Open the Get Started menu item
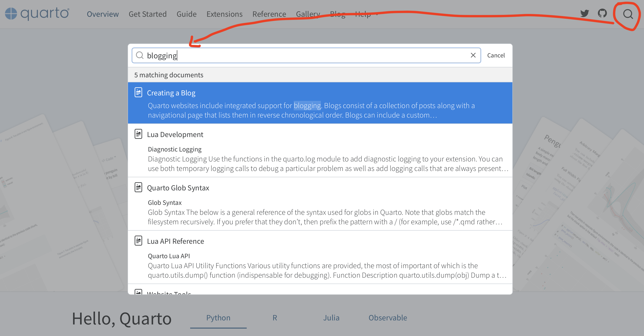Image resolution: width=644 pixels, height=336 pixels. tap(147, 14)
